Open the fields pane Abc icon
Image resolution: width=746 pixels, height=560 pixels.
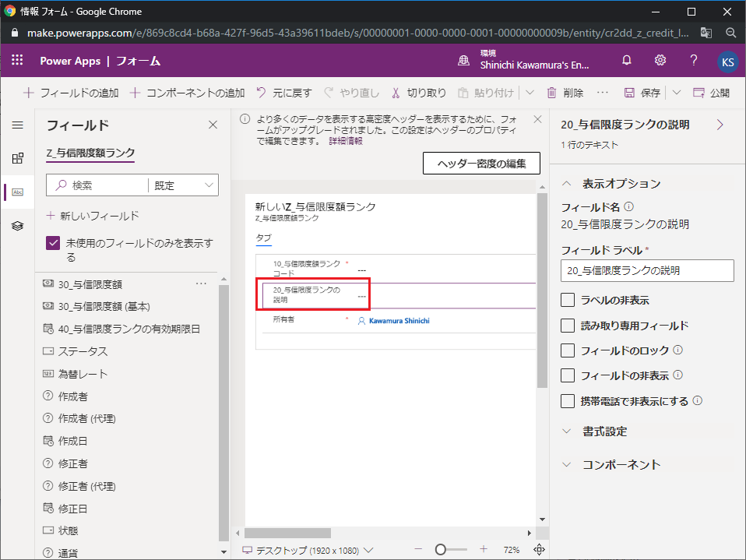(x=18, y=192)
